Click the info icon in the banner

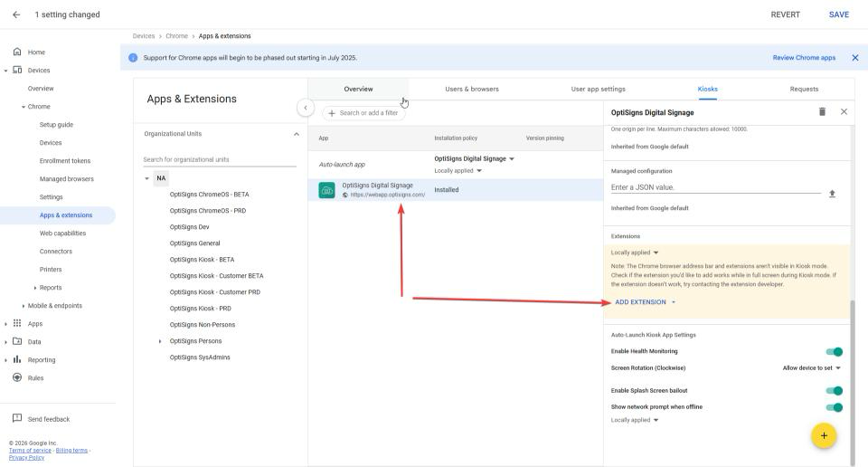(133, 58)
